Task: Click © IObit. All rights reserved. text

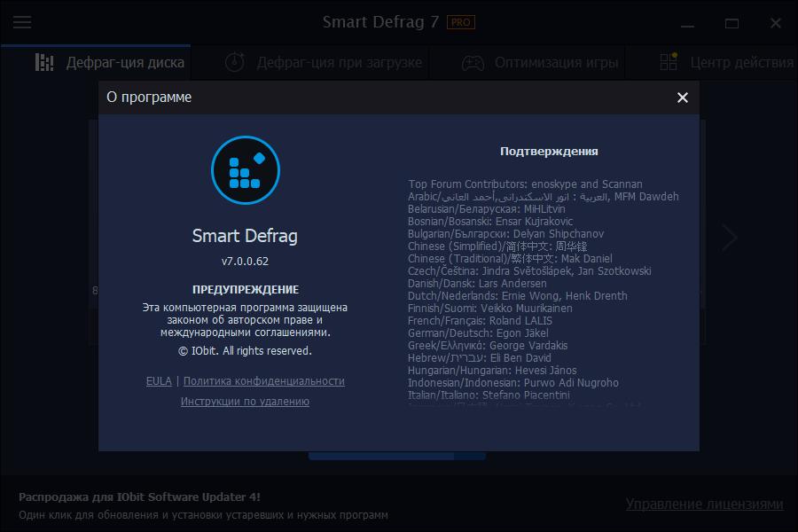Action: coord(245,351)
